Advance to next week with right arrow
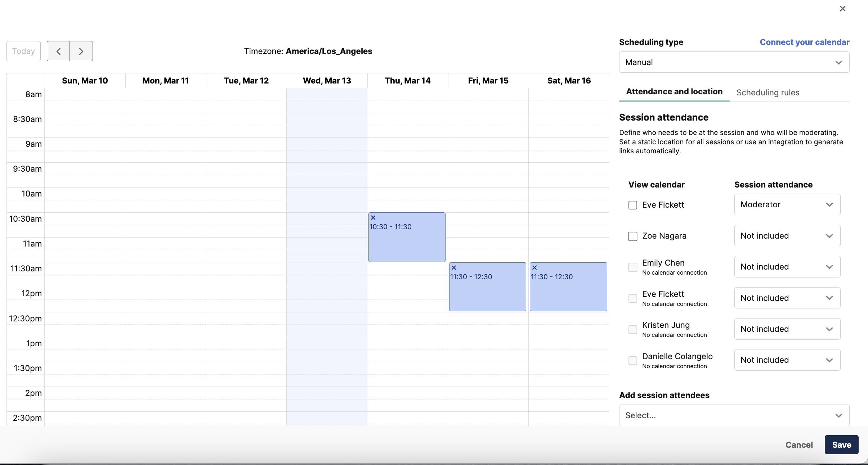This screenshot has width=868, height=465. click(81, 51)
